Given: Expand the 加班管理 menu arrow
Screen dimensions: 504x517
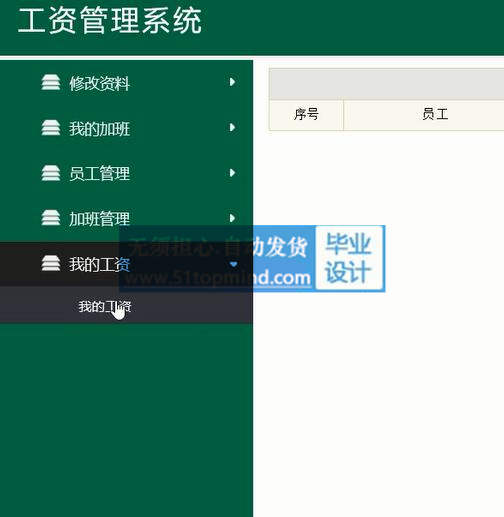Looking at the screenshot, I should click(232, 218).
